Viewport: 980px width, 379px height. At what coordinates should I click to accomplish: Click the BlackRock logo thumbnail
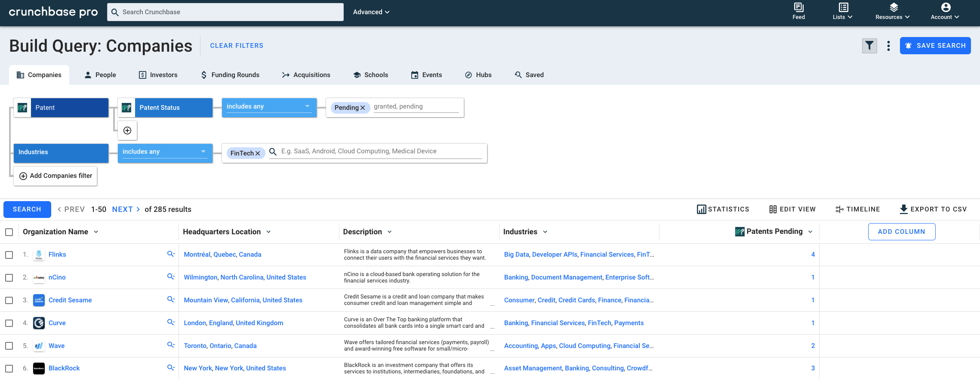(39, 368)
